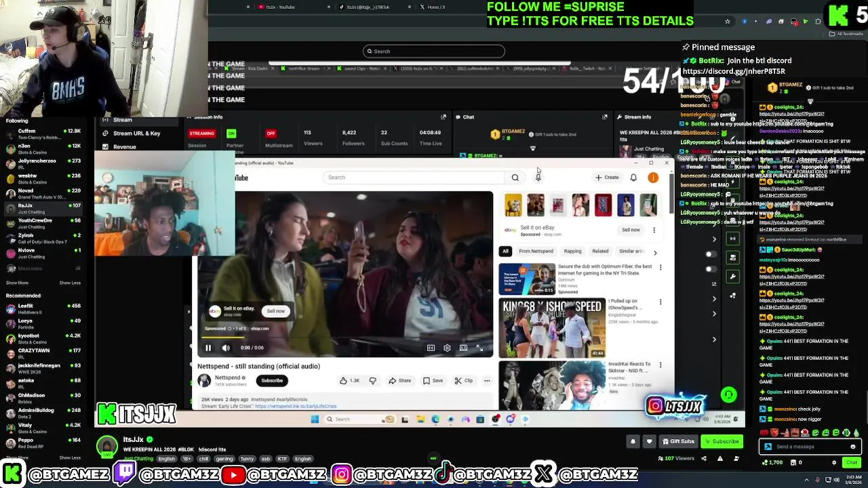
Task: Pop out the Session Info panel
Action: pyautogui.click(x=443, y=117)
